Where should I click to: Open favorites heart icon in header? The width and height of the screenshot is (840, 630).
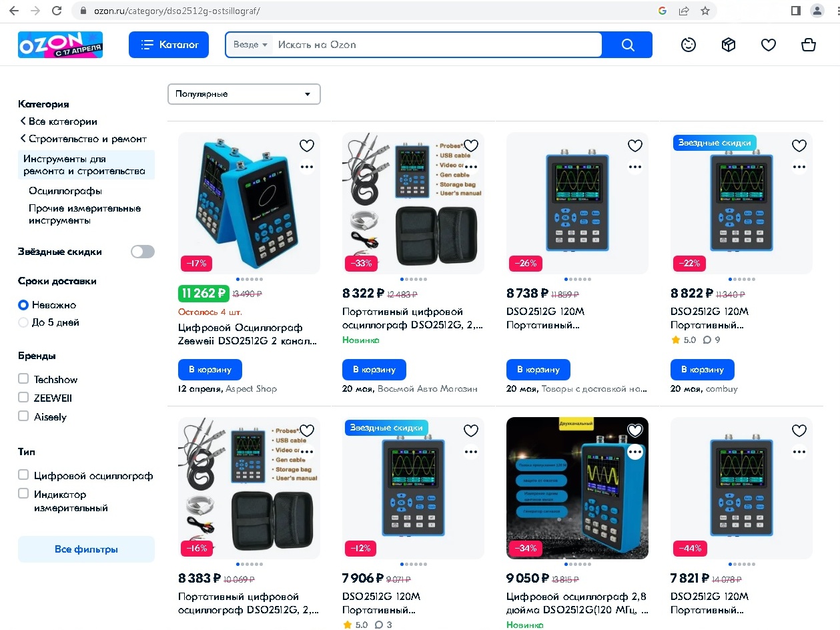point(769,45)
